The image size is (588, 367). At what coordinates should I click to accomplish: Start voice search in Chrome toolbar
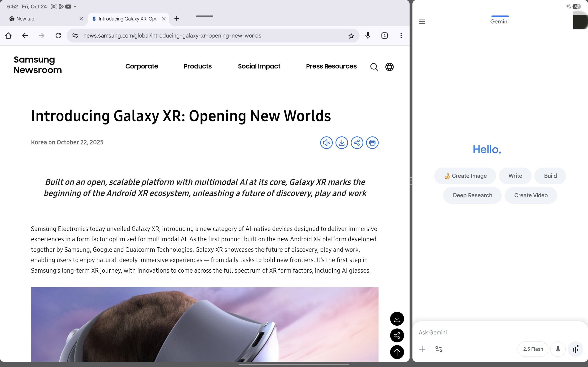click(x=368, y=36)
